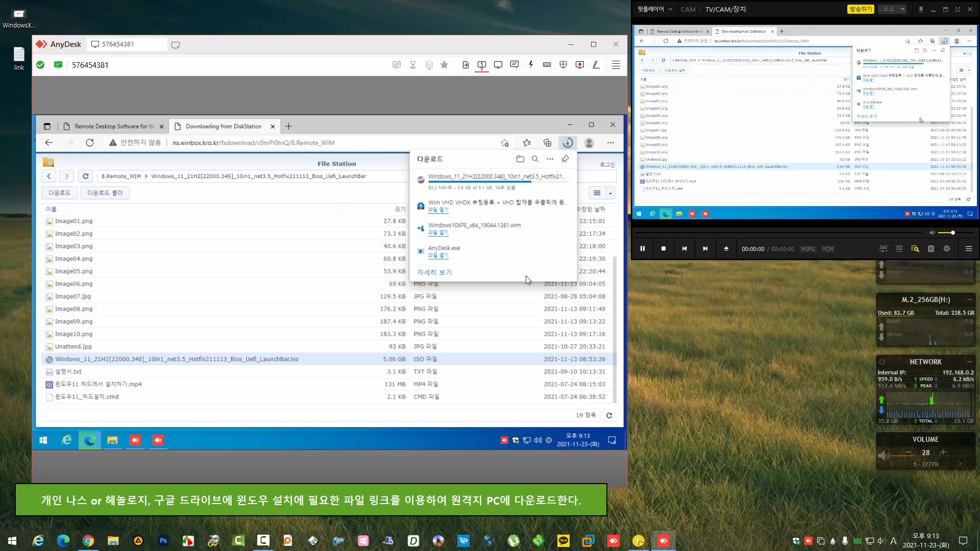The height and width of the screenshot is (551, 980).
Task: Open AnyDesk whiteboard pen icon
Action: pos(596,65)
